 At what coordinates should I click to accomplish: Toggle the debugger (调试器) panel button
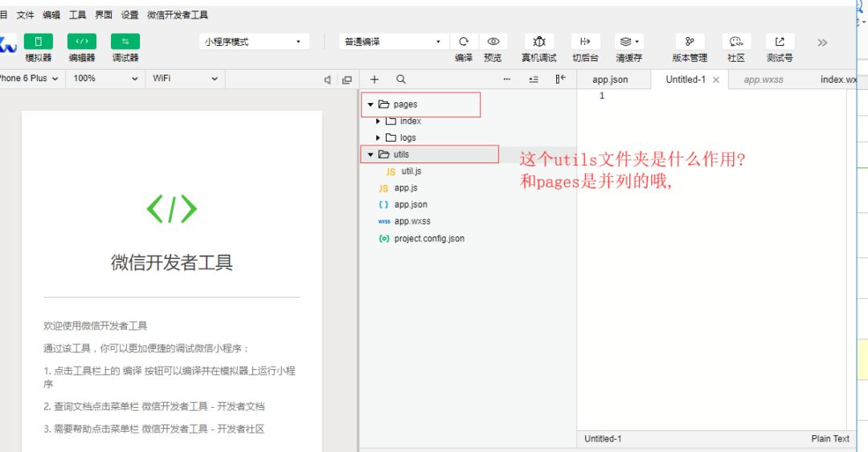pyautogui.click(x=125, y=42)
